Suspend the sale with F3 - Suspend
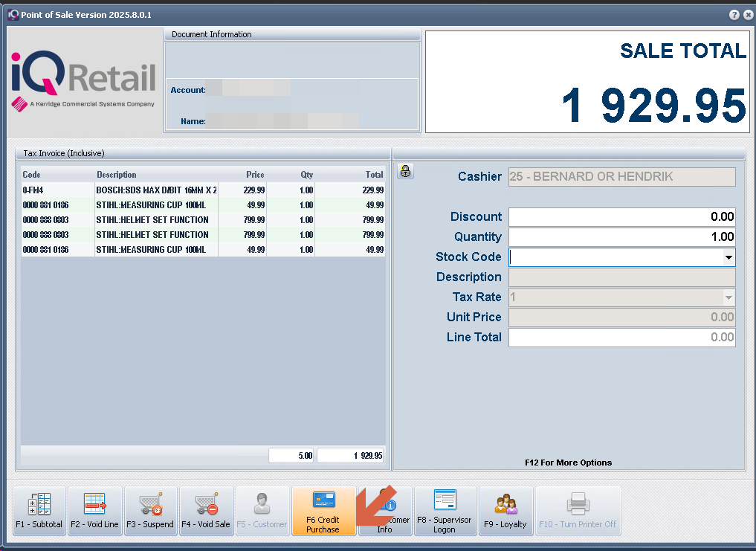The height and width of the screenshot is (551, 756). 151,511
